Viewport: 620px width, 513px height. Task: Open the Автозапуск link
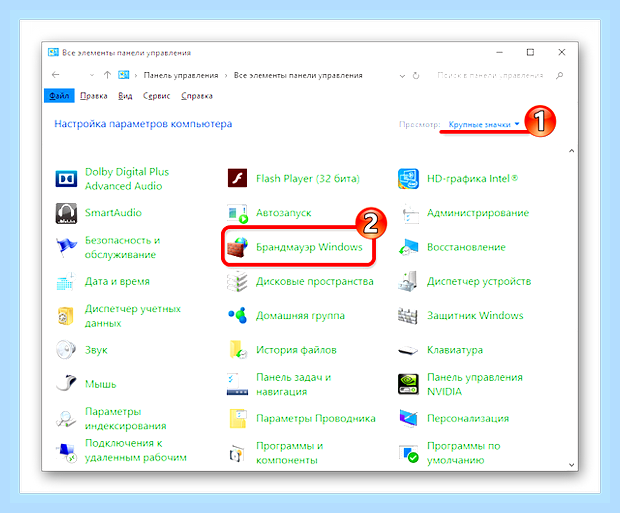pos(284,213)
